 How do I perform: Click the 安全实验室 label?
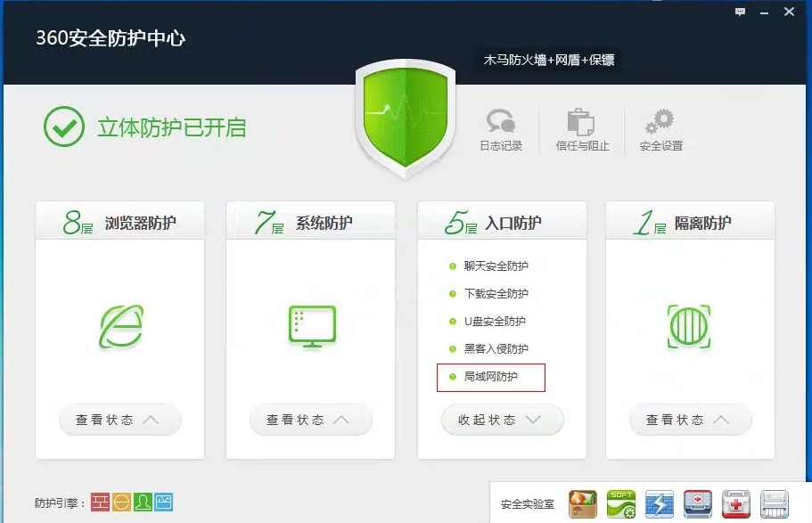pos(527,503)
